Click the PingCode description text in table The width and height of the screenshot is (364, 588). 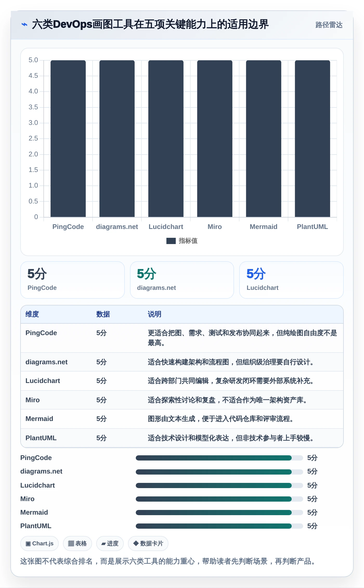(242, 338)
